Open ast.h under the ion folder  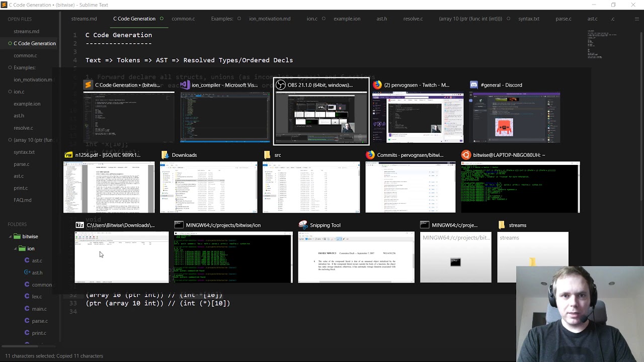point(37,273)
